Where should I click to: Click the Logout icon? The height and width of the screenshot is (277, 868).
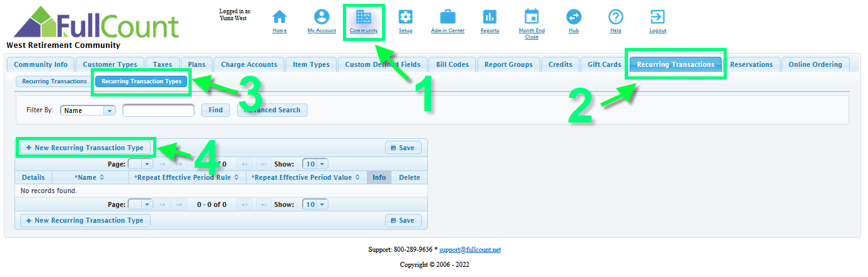(657, 17)
